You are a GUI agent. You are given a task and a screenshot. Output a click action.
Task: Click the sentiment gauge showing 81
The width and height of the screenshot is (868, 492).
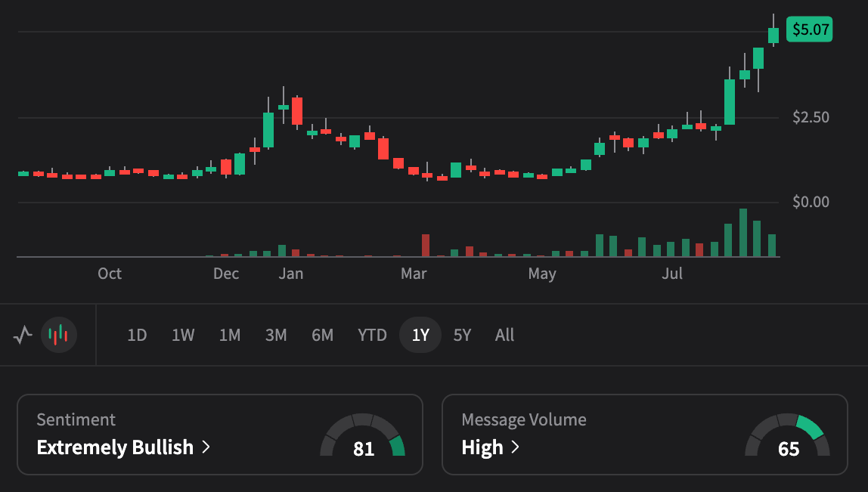[x=363, y=435]
